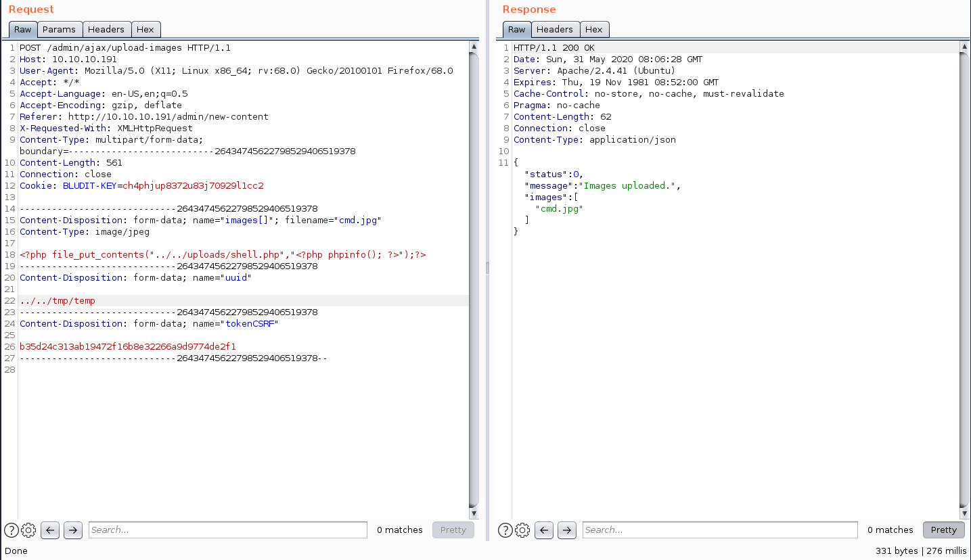Screen dimensions: 971x560
Task: Click the ../../tmp/temp uuid value
Action: (x=58, y=301)
